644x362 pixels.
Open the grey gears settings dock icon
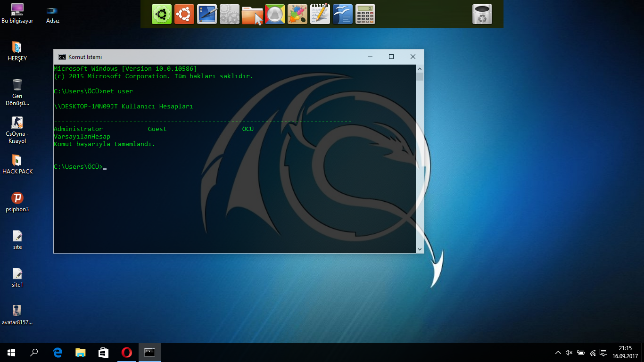(230, 14)
